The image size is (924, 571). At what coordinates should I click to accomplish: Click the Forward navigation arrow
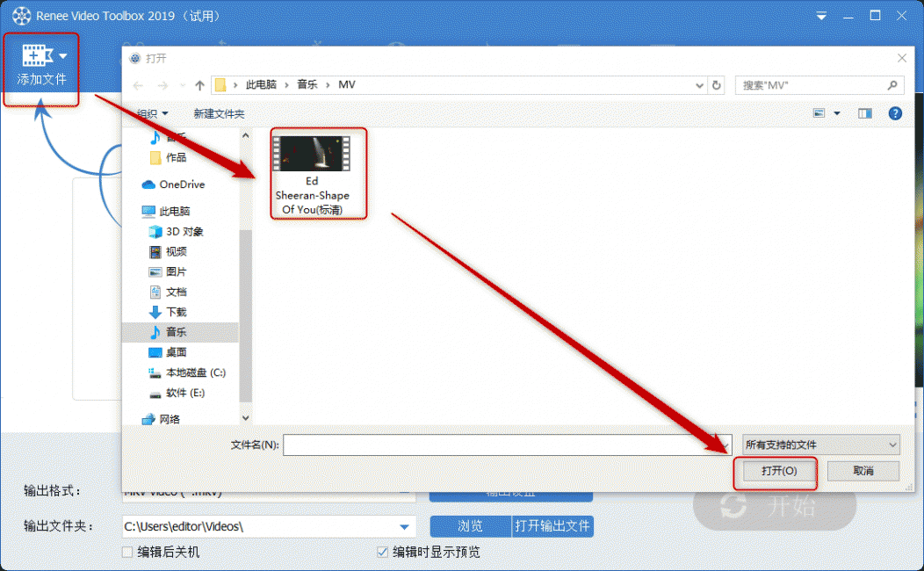(x=162, y=86)
